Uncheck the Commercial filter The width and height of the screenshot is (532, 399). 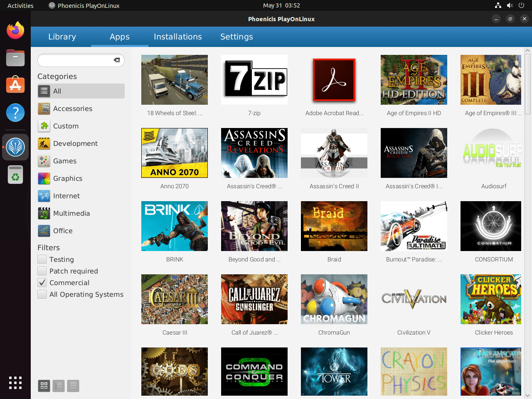42,283
